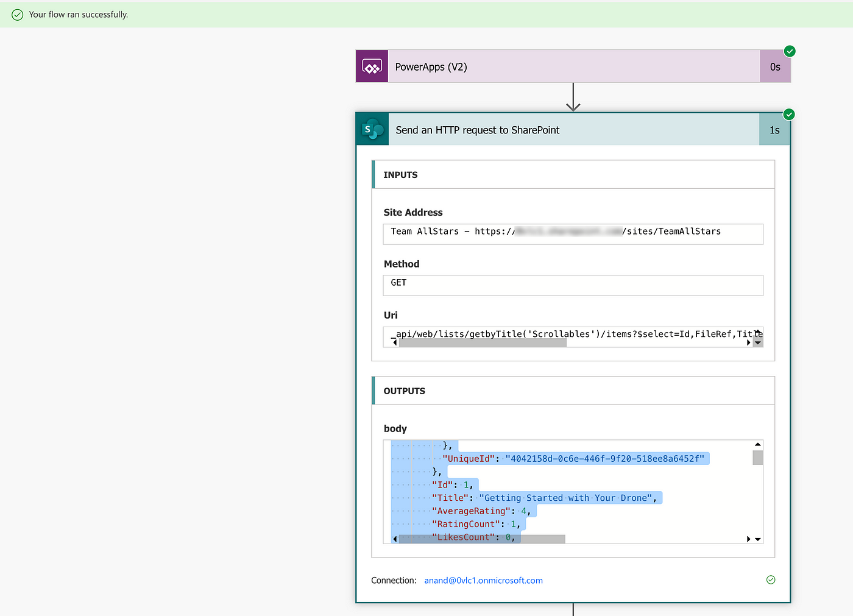This screenshot has height=616, width=853.
Task: Click the body output vertical scrollbar thumb
Action: (x=758, y=458)
